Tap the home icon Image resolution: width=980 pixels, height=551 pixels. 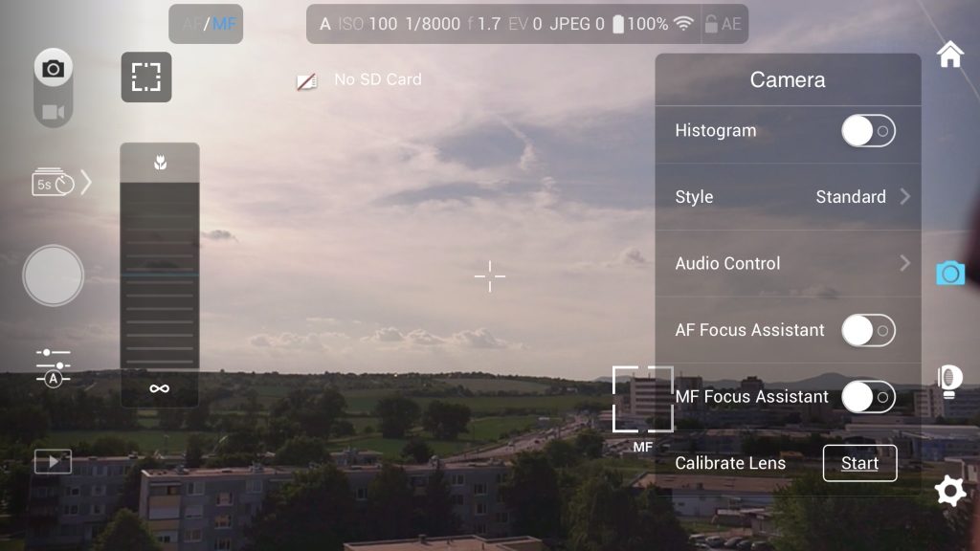[949, 55]
